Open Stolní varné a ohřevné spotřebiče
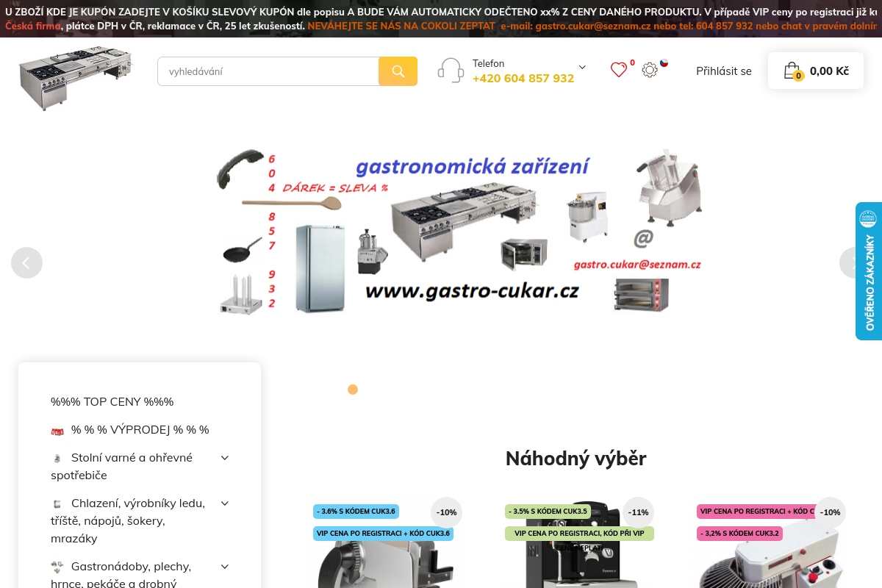Viewport: 882px width, 588px height. coord(122,466)
